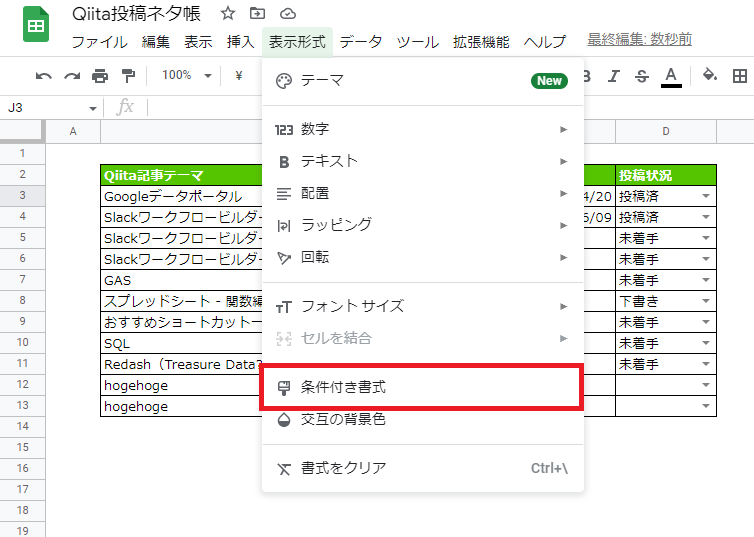Image resolution: width=754 pixels, height=537 pixels.
Task: Open the 挿入 menu
Action: pos(240,42)
